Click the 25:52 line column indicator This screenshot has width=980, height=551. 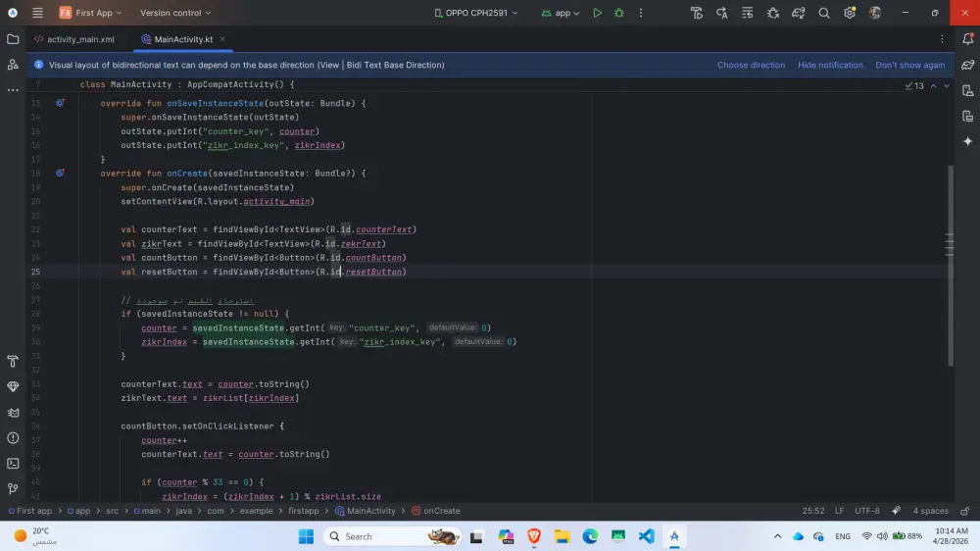pos(813,511)
